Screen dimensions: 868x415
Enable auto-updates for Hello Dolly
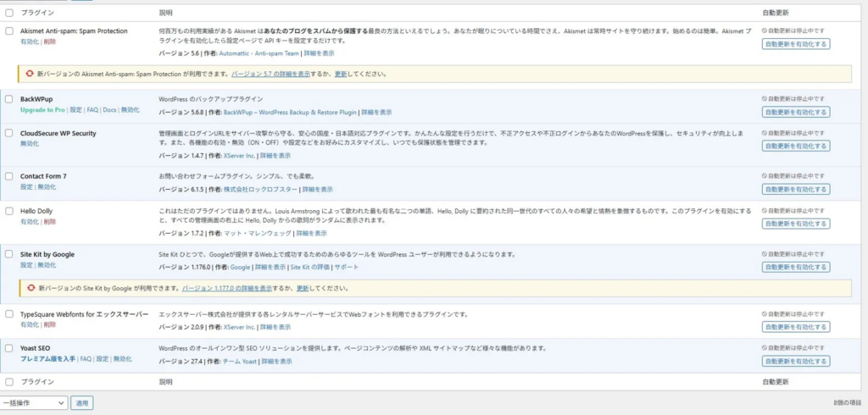(795, 224)
